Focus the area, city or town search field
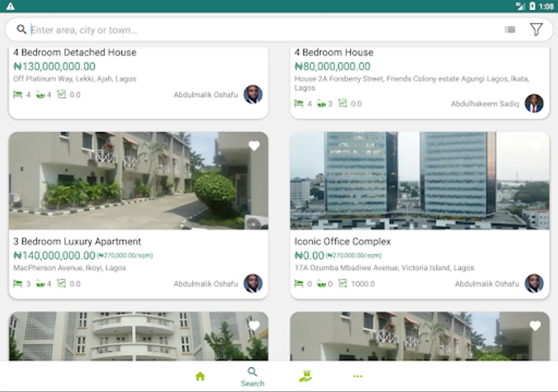The image size is (558, 392). [x=262, y=30]
